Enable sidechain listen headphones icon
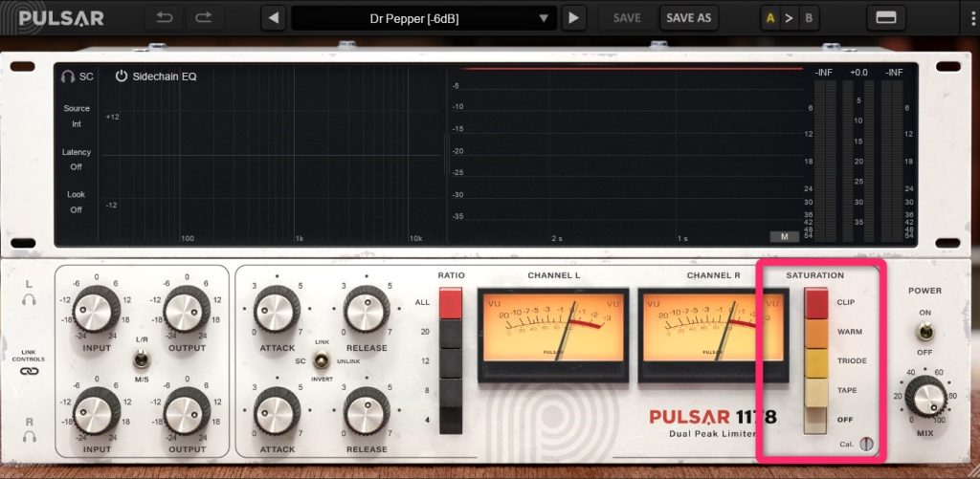Viewport: 980px width, 479px height. click(x=68, y=76)
